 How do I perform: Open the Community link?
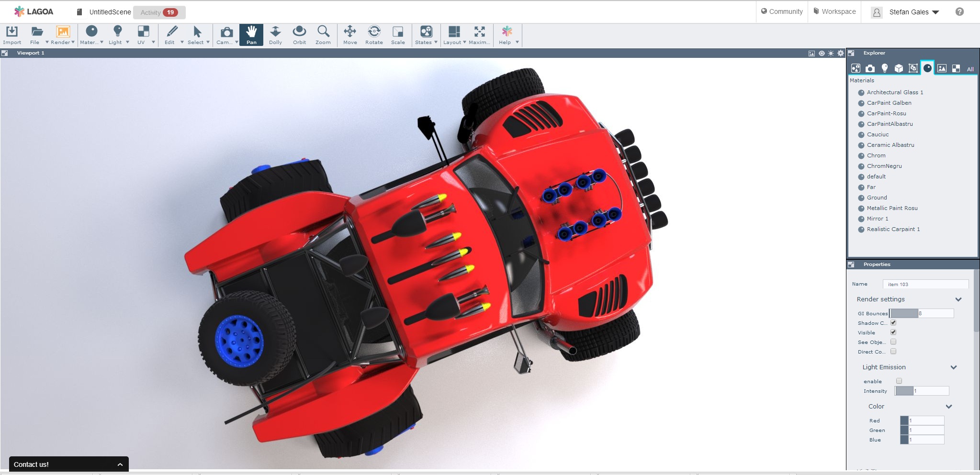coord(782,11)
